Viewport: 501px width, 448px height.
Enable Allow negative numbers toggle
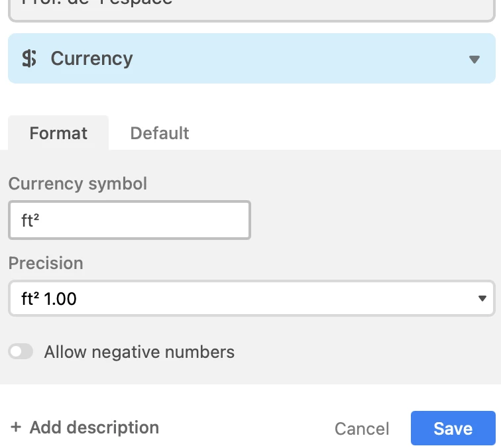click(x=21, y=351)
